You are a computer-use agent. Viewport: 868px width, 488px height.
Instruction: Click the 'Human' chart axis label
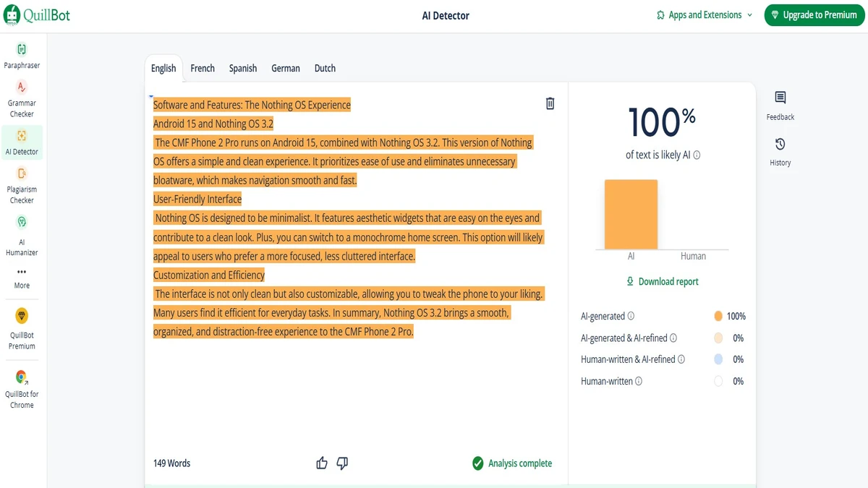693,256
